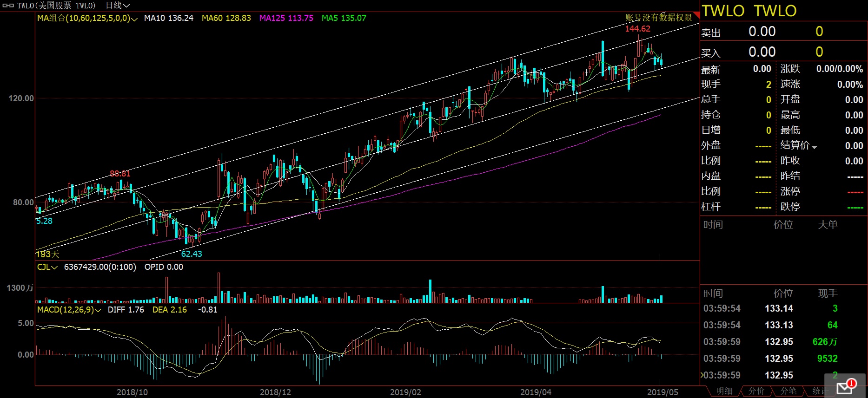
Task: Expand the MA组合(10,60,125,5,0,0) indicator dropdown
Action: pos(87,18)
